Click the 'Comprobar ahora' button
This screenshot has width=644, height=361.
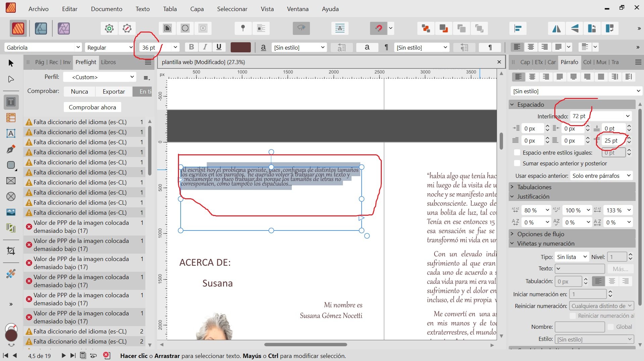(92, 107)
